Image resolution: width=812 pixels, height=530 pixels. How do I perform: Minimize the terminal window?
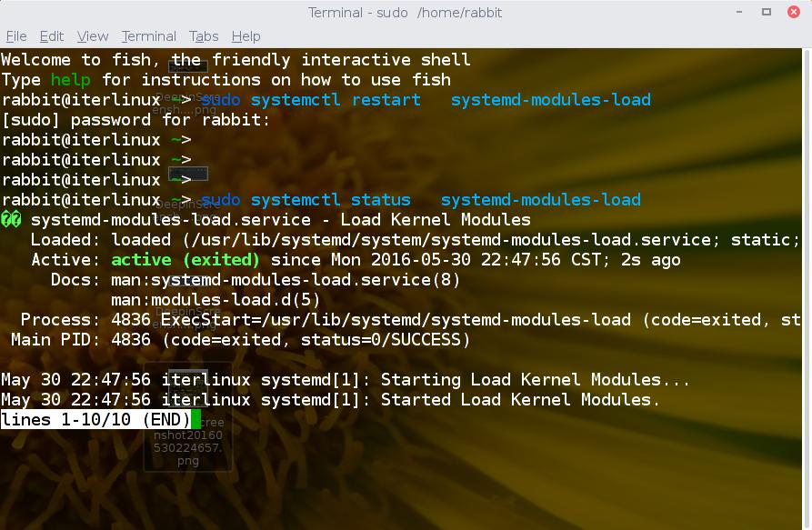click(x=739, y=12)
